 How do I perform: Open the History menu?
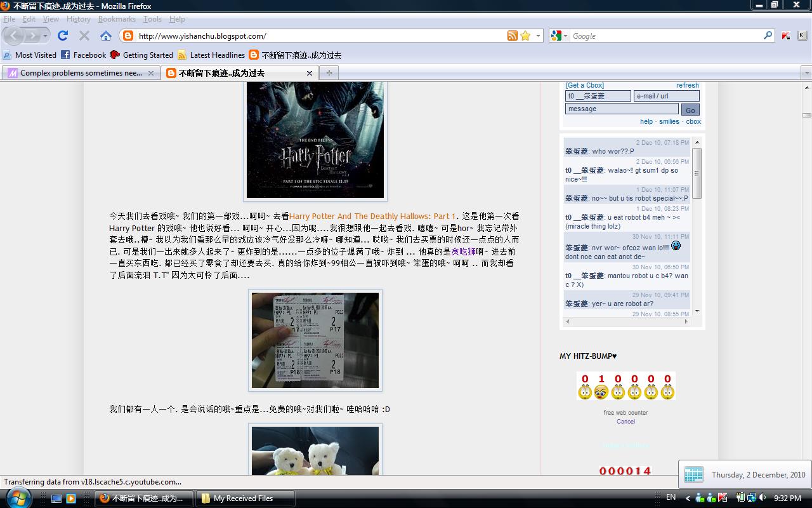(79, 19)
